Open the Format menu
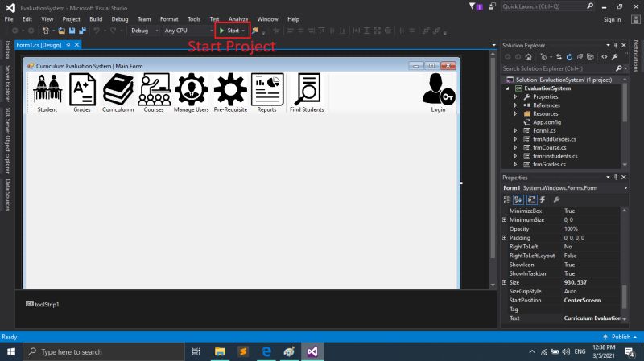Screen dimensions: 644x361 click(169, 18)
